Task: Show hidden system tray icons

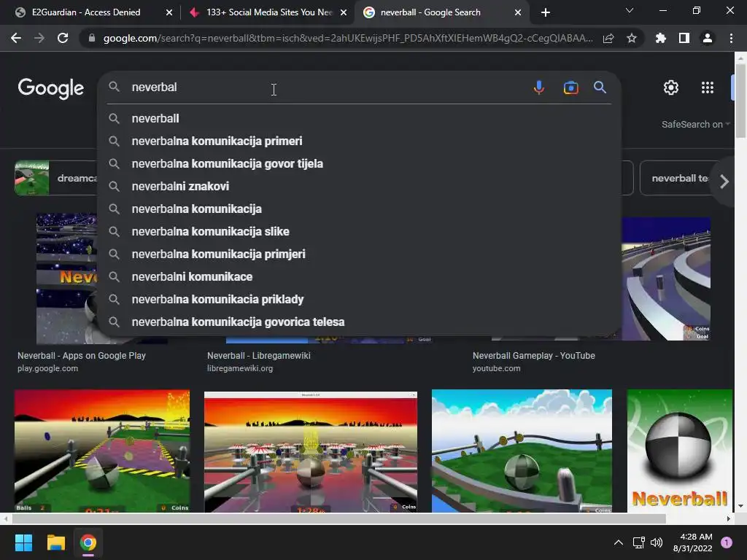Action: tap(619, 542)
